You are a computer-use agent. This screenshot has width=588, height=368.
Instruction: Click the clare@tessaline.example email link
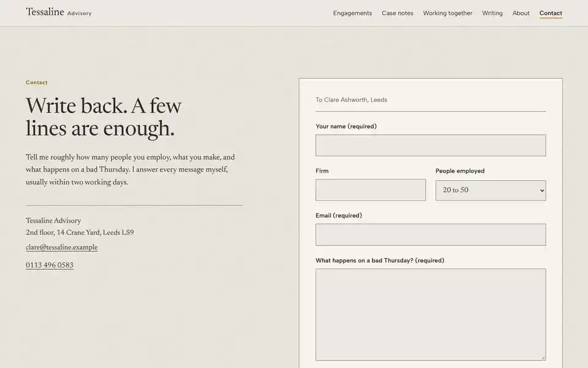coord(61,247)
